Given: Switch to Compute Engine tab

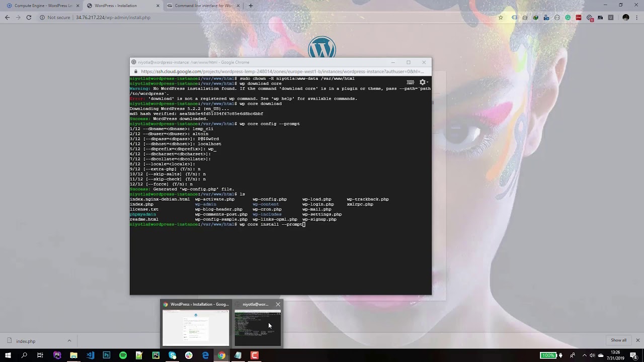Looking at the screenshot, I should 41,6.
